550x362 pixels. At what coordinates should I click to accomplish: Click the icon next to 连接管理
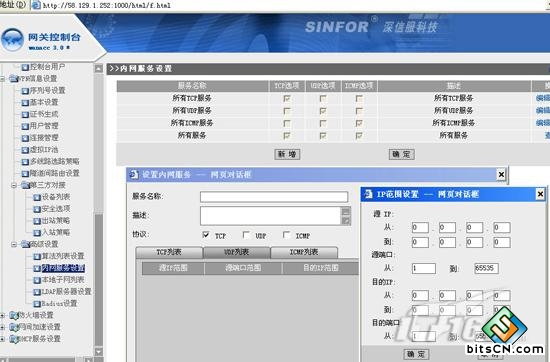coord(25,138)
